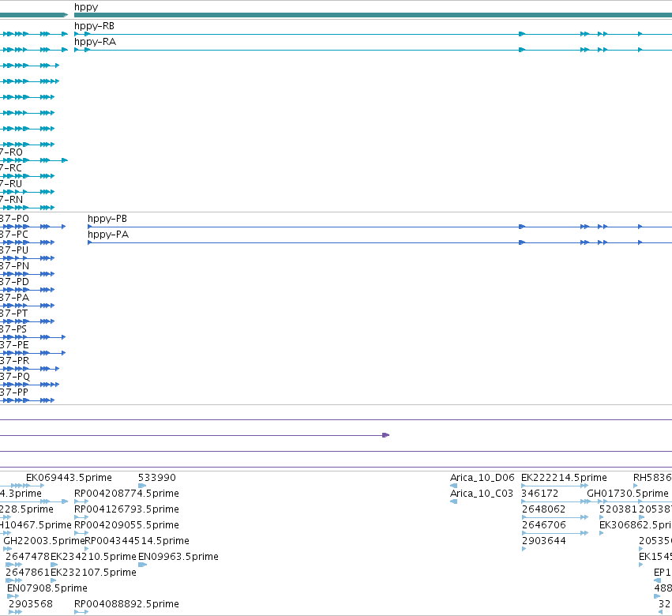Select the 2646706 EST label
Image resolution: width=672 pixels, height=616 pixels.
(543, 525)
